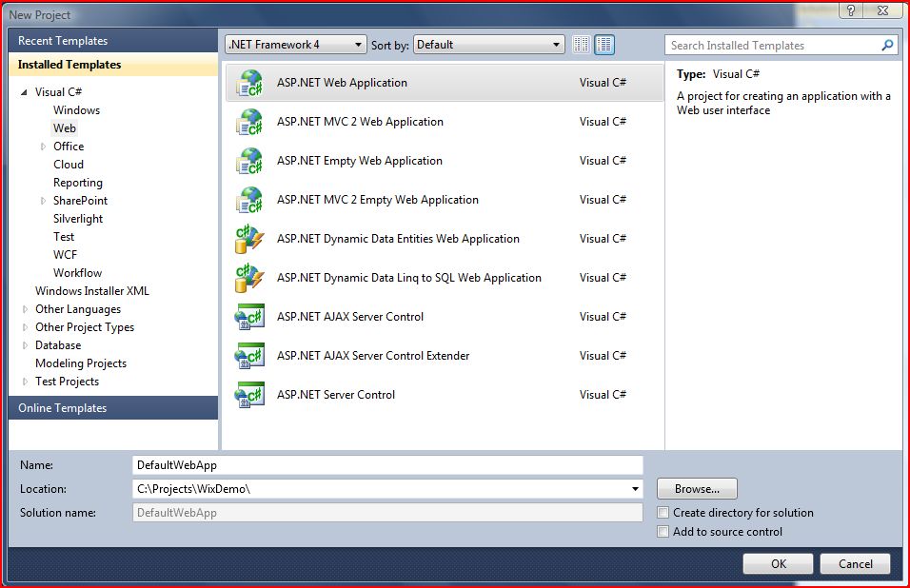Click the Browse... button
910x588 pixels.
click(x=697, y=489)
